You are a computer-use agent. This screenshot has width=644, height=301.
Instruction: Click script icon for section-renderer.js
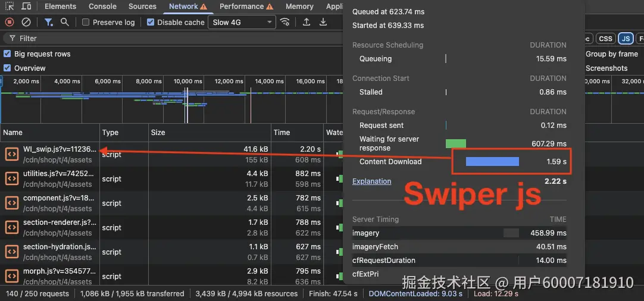pos(12,227)
